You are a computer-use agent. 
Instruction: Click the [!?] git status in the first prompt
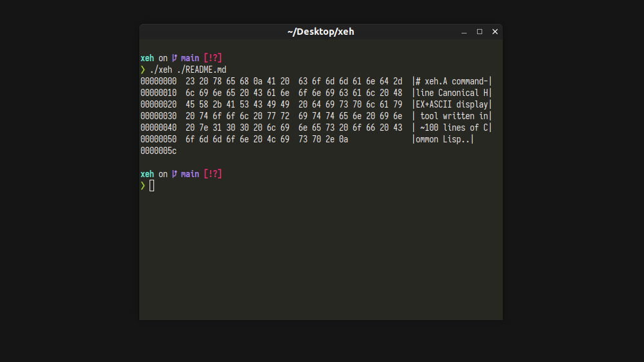[x=213, y=58]
